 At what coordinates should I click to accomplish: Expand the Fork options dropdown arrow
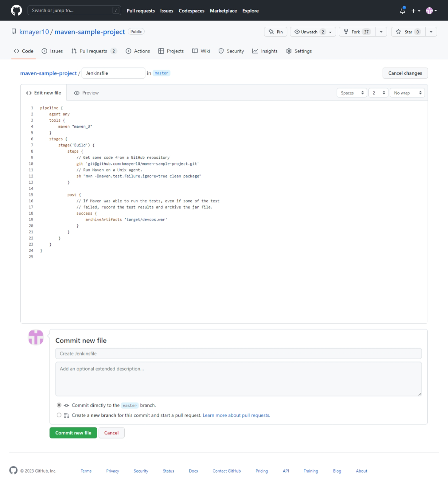tap(381, 32)
